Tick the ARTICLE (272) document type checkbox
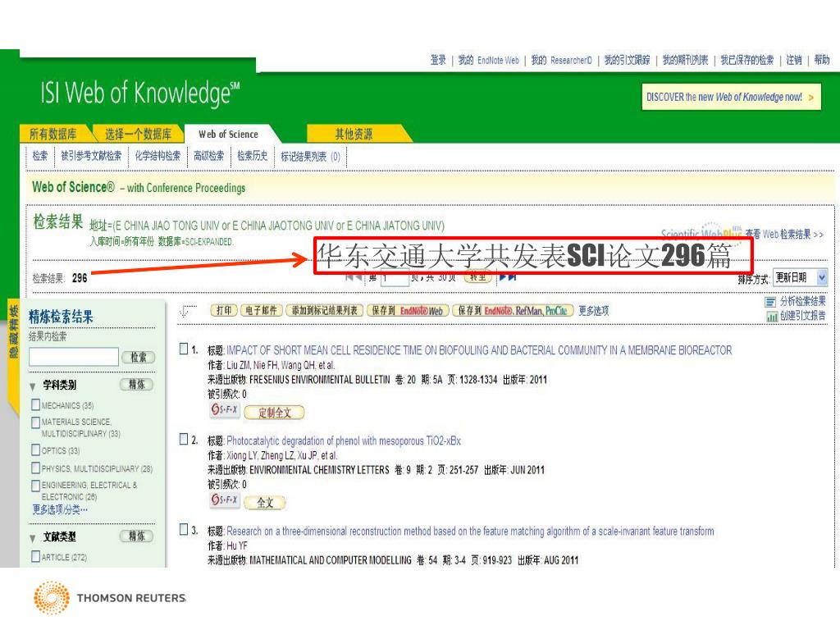840x630 pixels. [36, 556]
